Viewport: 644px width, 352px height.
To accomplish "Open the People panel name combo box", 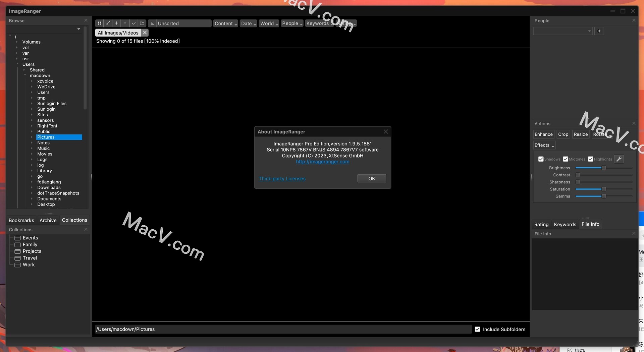I will (x=563, y=31).
